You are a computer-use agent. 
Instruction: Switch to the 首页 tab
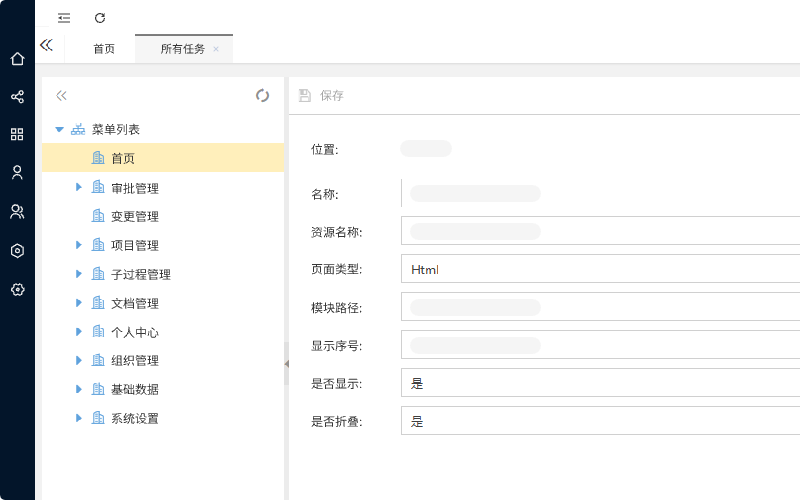(104, 49)
